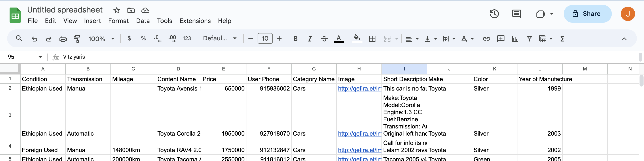Redo the last action
644x161 pixels.
point(49,39)
